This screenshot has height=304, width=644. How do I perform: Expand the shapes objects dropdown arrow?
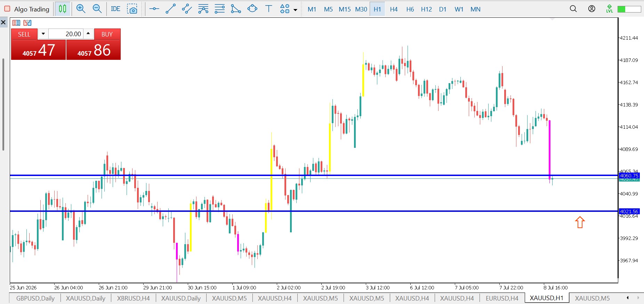tap(296, 10)
